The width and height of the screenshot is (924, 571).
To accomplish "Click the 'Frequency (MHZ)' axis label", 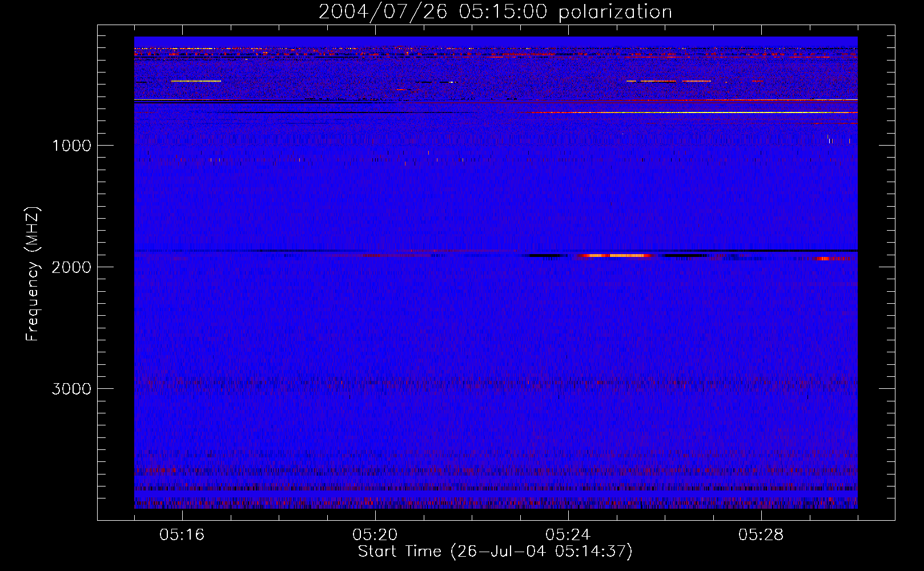I will click(x=33, y=275).
